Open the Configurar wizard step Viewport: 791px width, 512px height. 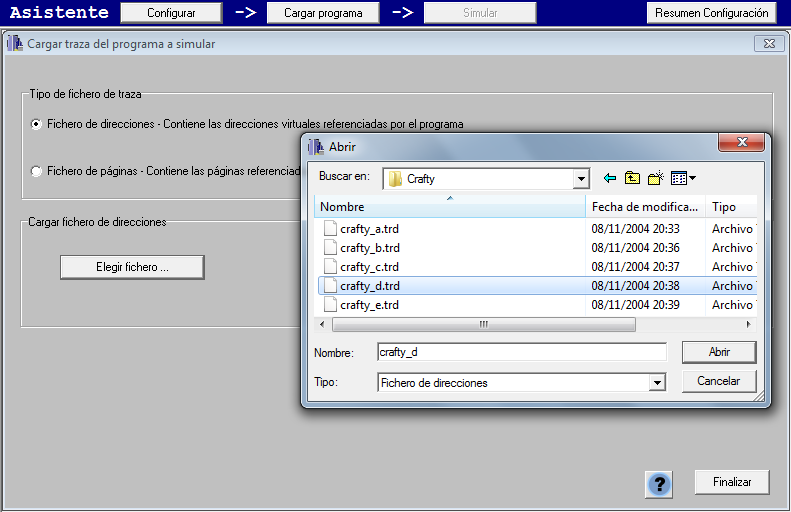171,13
